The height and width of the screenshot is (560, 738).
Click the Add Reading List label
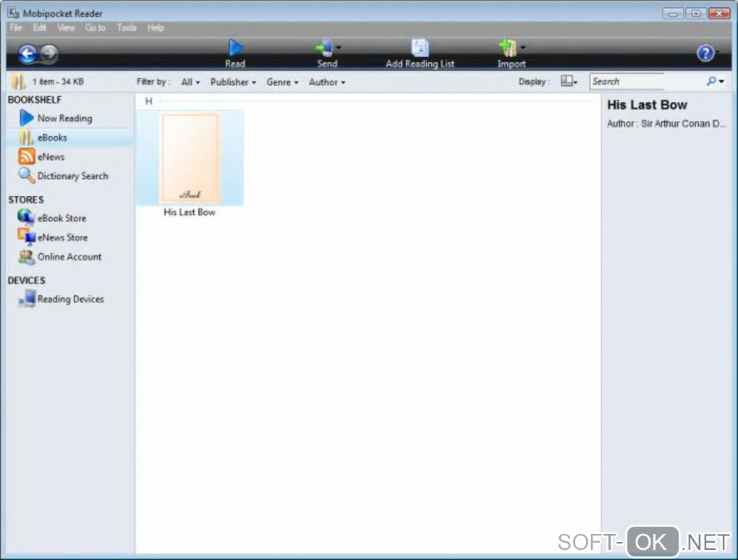[420, 64]
